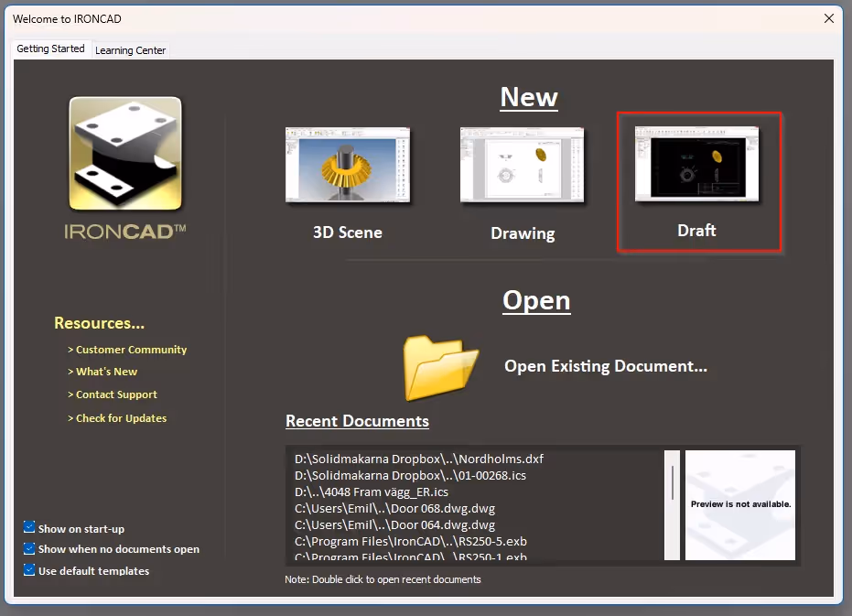This screenshot has width=852, height=616.
Task: Toggle Show on start-up option
Action: coord(30,527)
